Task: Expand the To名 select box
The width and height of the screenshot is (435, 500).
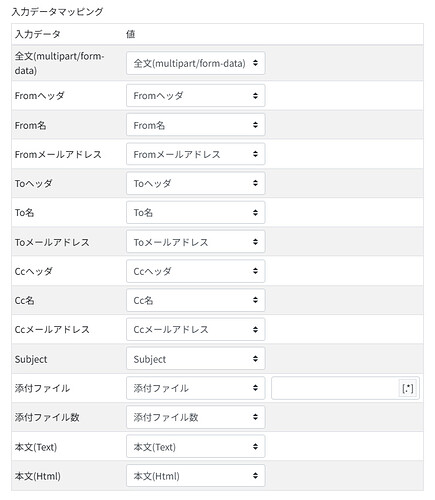Action: point(196,213)
